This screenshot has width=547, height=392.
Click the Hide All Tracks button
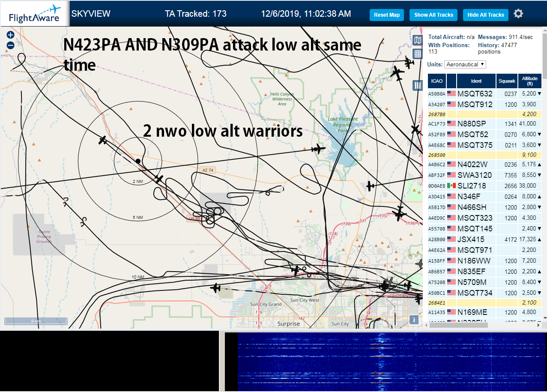[x=486, y=15]
